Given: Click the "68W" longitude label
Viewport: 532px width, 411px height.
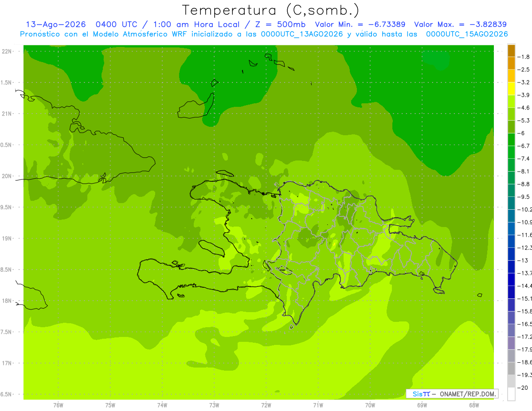Looking at the screenshot, I should (474, 405).
